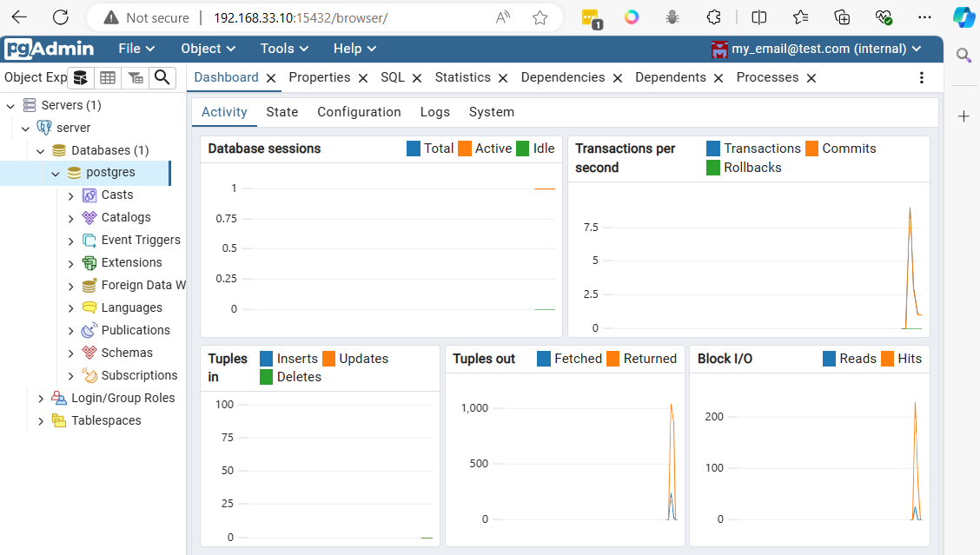Viewport: 980px width, 555px height.
Task: Open the Query Tool icon
Action: click(81, 77)
